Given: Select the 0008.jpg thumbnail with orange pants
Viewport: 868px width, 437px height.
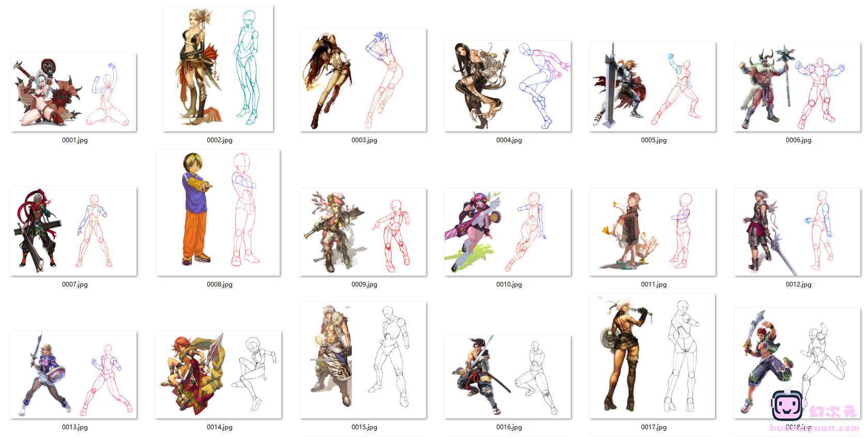Looking at the screenshot, I should (x=218, y=213).
